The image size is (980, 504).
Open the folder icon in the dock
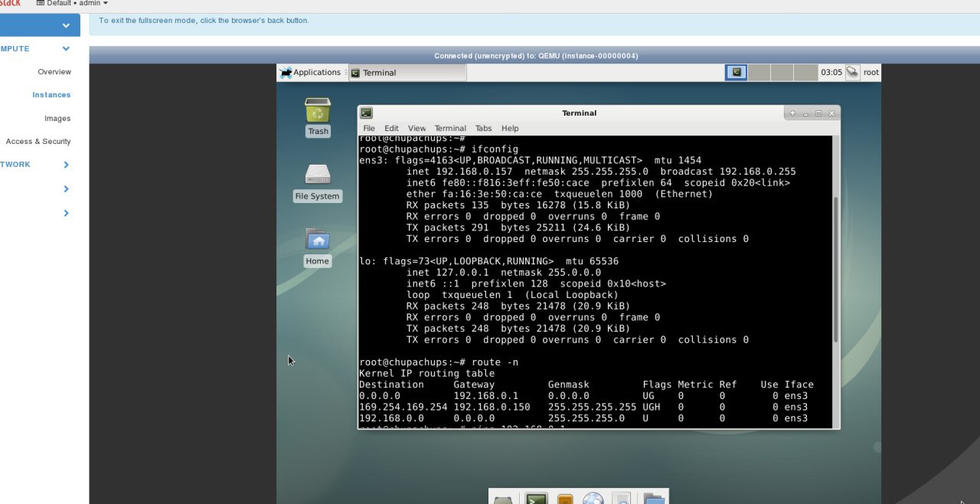pyautogui.click(x=653, y=499)
